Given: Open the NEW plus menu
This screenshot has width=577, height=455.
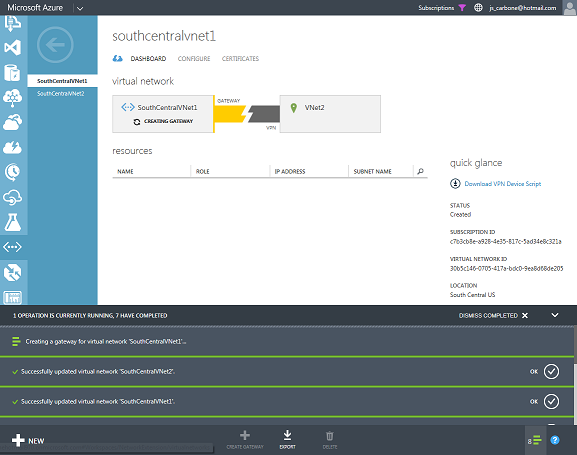Looking at the screenshot, I should tap(28, 440).
